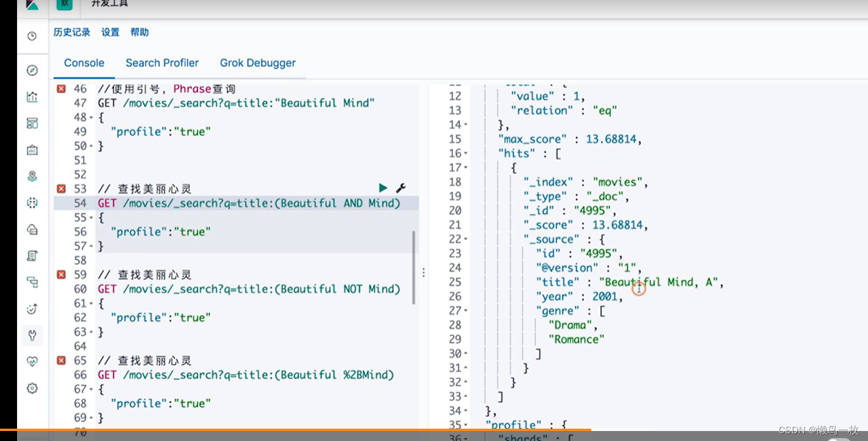868x441 pixels.
Task: Send the request with green play icon
Action: 383,188
